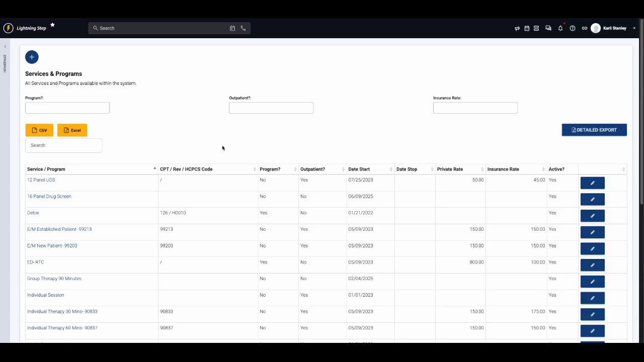Click the link icon near the profile avatar

pos(584,28)
